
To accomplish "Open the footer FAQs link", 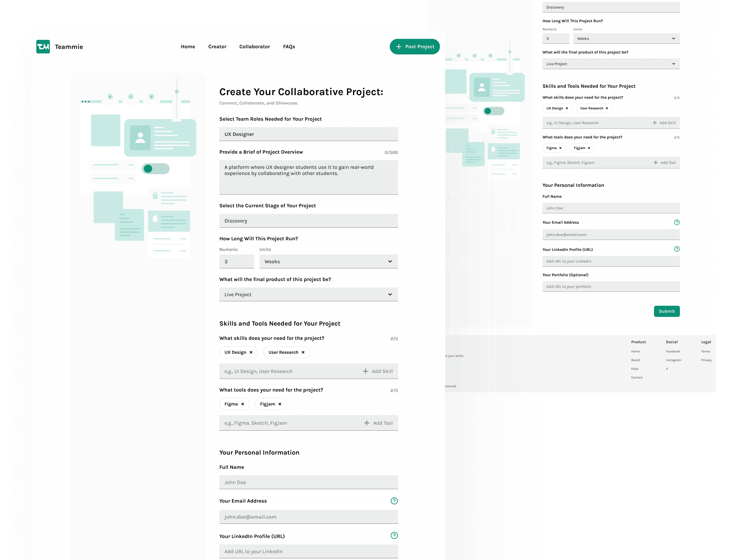I will pyautogui.click(x=635, y=369).
